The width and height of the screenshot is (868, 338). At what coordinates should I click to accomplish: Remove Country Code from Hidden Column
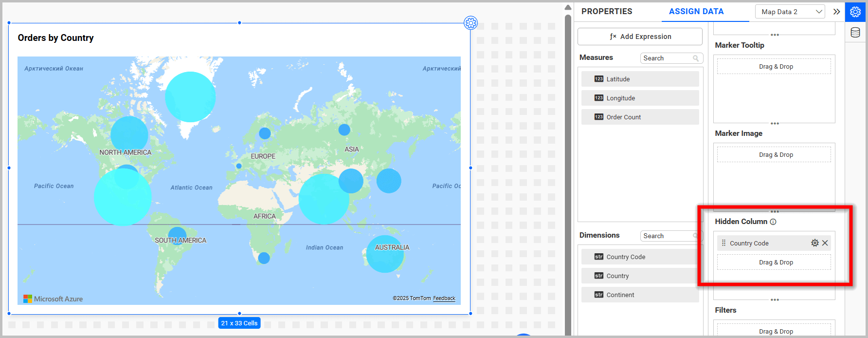(825, 243)
